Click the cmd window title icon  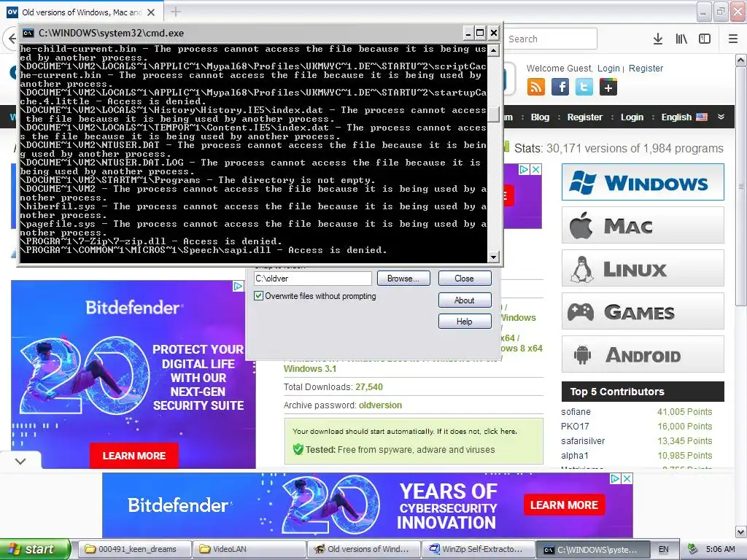coord(28,33)
